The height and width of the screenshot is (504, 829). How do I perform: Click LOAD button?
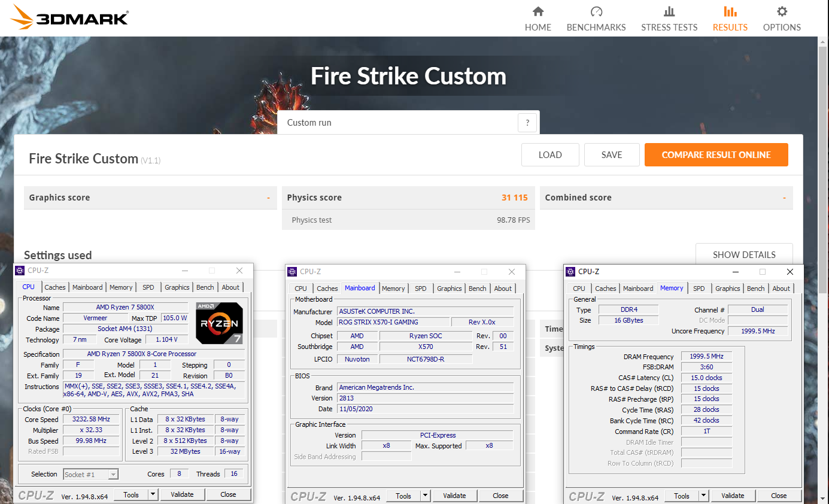pyautogui.click(x=550, y=154)
